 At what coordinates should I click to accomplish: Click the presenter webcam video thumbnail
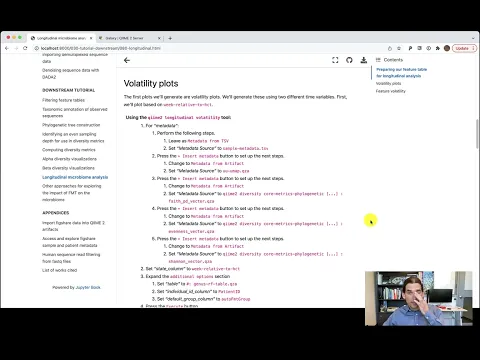tap(419, 298)
